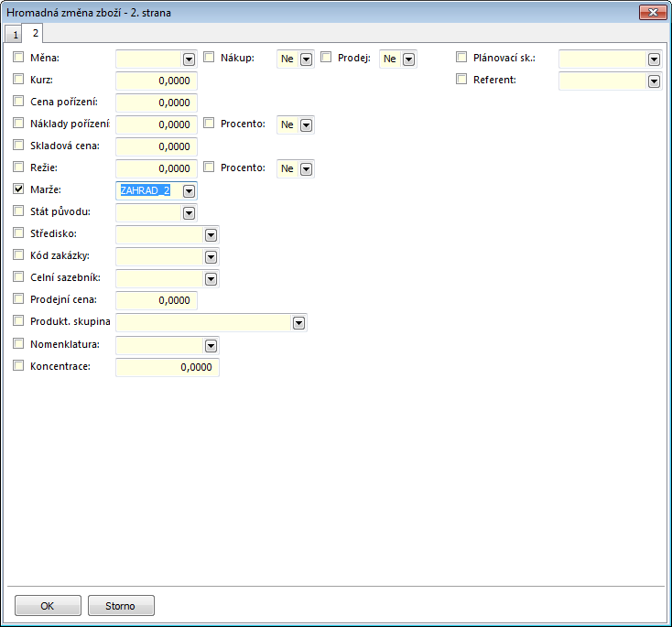Open the Měna dropdown arrow

point(189,59)
